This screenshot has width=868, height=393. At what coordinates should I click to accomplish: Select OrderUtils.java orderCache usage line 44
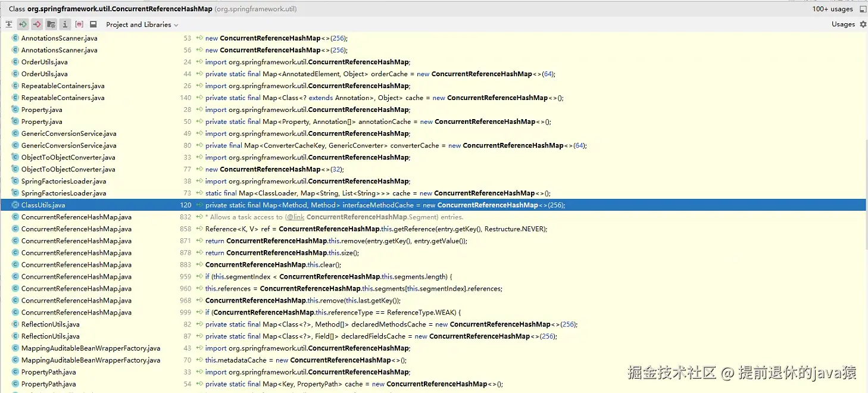coord(433,74)
